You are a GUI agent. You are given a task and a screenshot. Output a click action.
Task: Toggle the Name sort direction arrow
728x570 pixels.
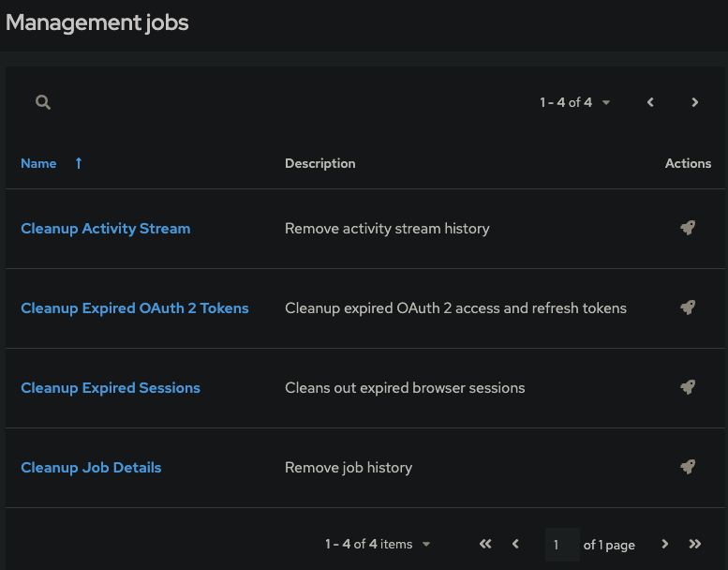tap(79, 163)
